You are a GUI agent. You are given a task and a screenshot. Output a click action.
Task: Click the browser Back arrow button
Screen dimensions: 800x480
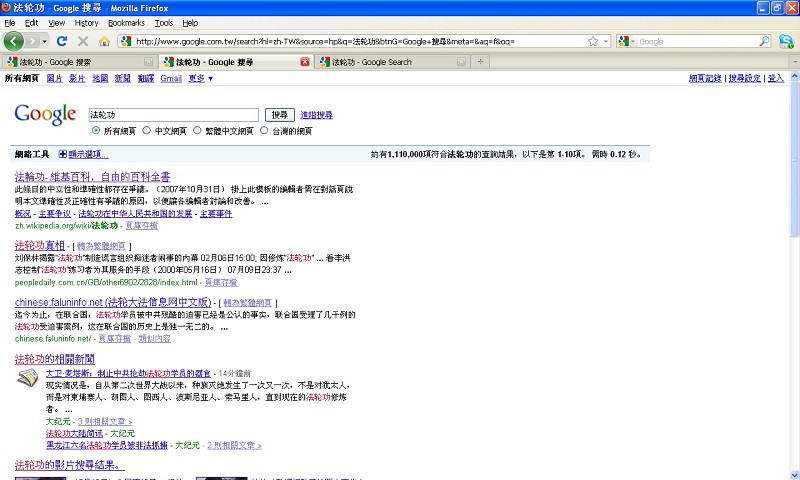(x=14, y=41)
